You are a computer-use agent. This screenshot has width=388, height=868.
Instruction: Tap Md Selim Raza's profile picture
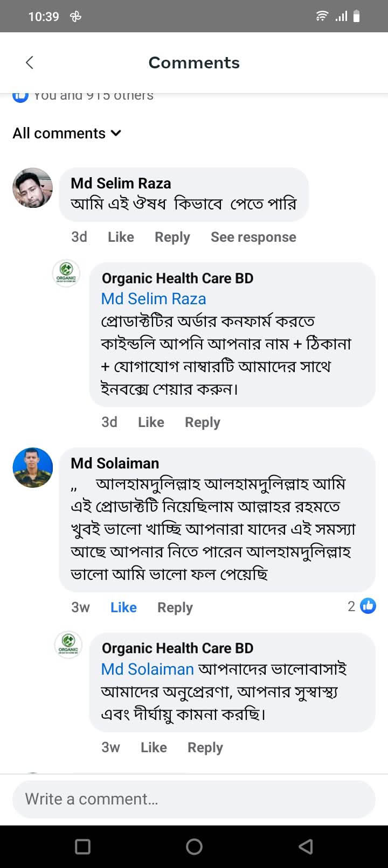pyautogui.click(x=33, y=188)
